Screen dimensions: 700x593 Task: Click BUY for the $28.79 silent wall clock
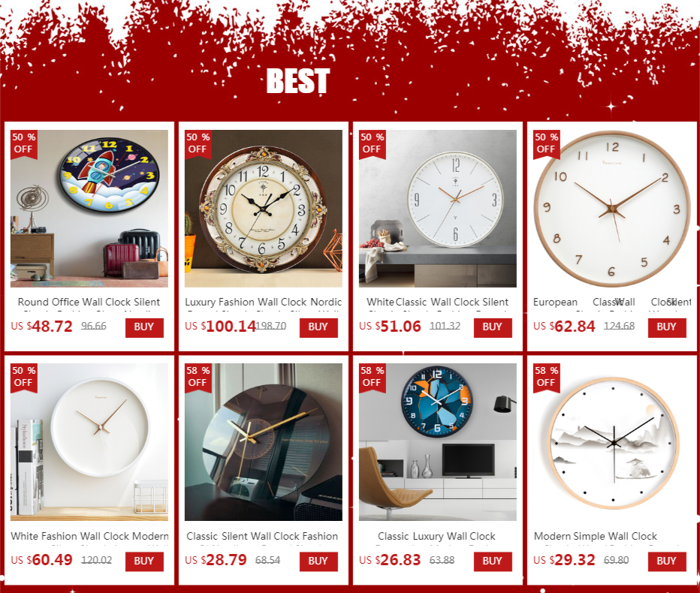pos(318,561)
